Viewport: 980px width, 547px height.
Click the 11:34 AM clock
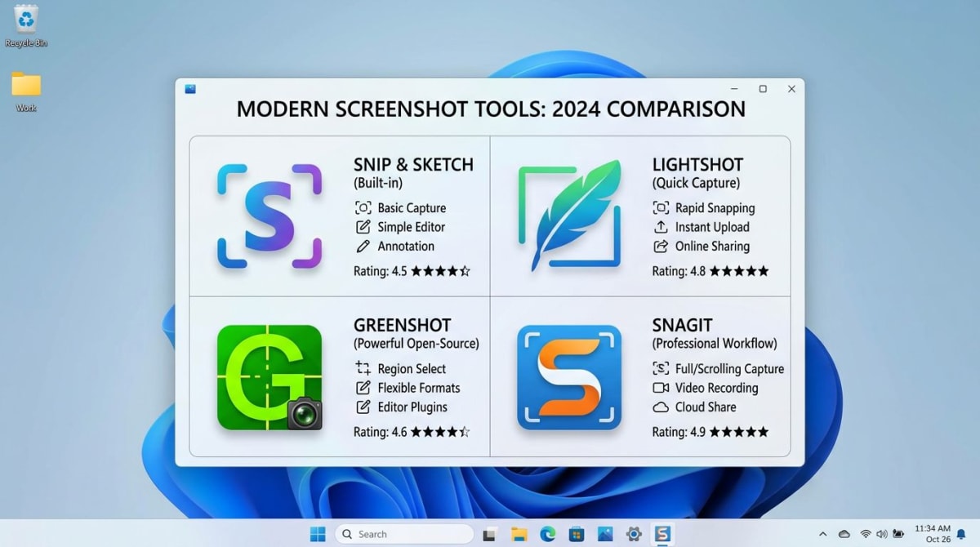pos(933,529)
